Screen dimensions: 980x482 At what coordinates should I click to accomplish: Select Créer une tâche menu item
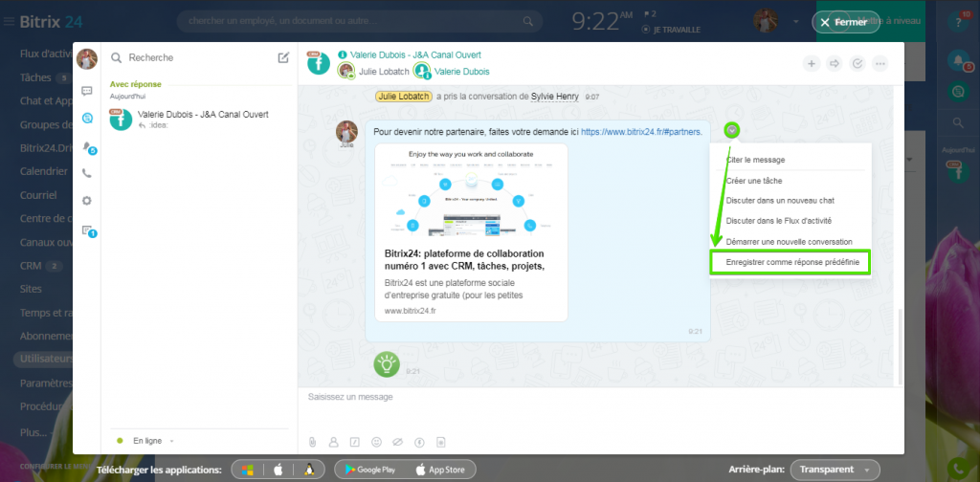point(754,181)
